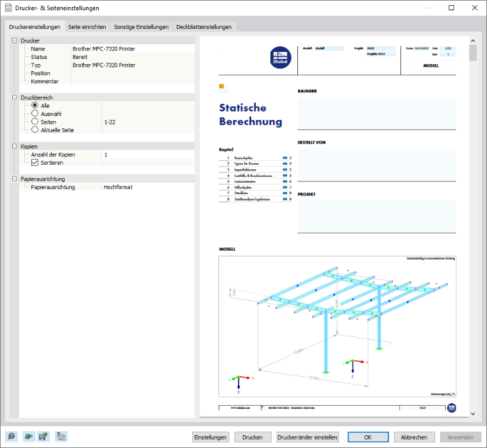Collapse the Drucker section
The image size is (487, 448).
[x=14, y=40]
